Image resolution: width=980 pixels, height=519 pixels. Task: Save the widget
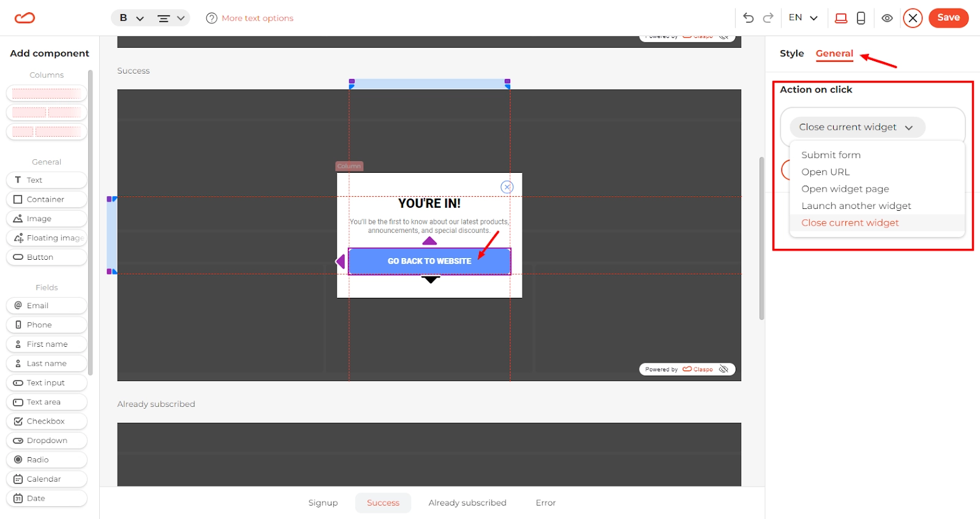(948, 18)
